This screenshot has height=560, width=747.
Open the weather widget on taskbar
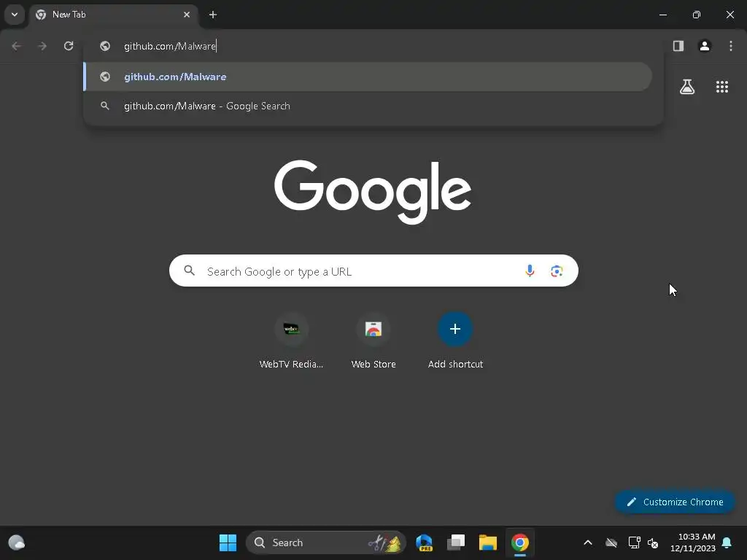tap(17, 542)
